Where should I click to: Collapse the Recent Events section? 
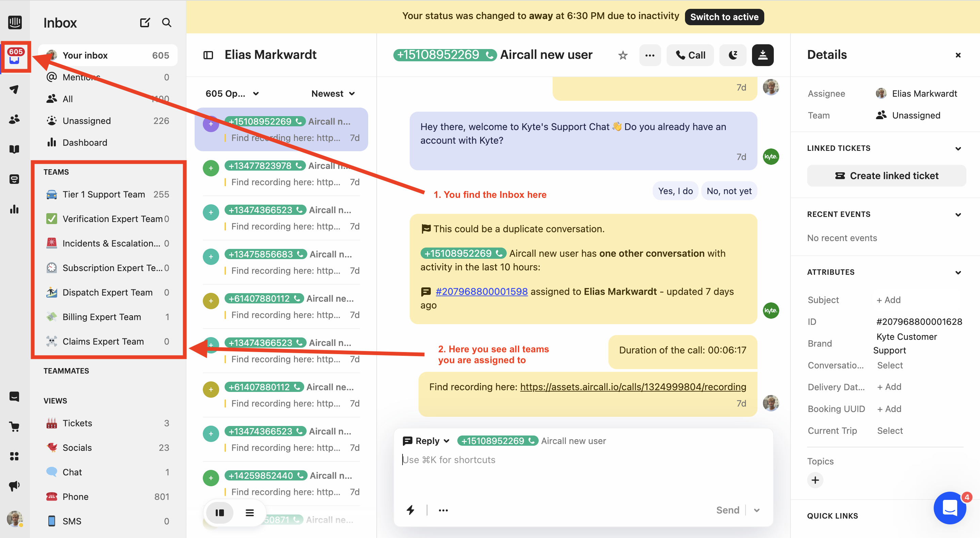point(958,215)
